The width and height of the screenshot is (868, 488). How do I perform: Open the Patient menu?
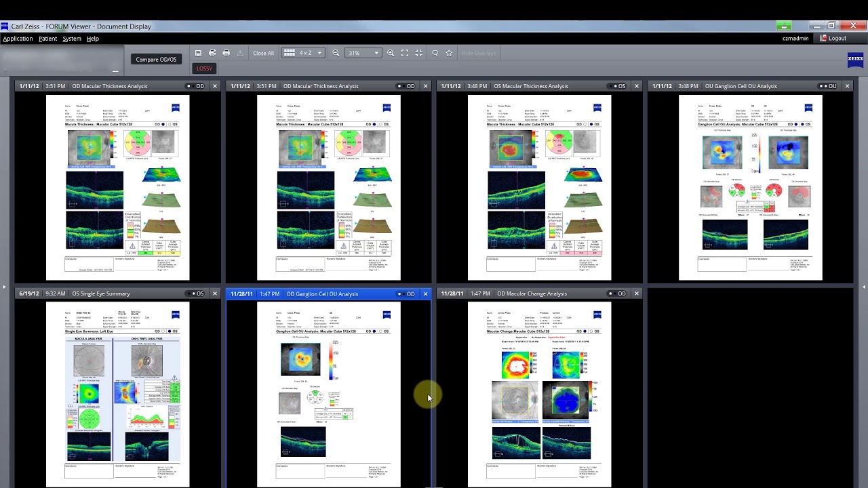(47, 39)
